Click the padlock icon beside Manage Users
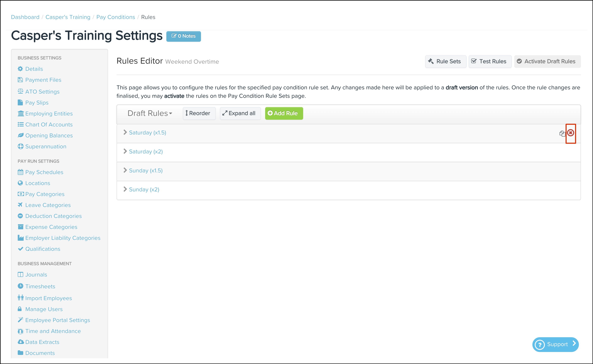The height and width of the screenshot is (364, 593). (20, 309)
